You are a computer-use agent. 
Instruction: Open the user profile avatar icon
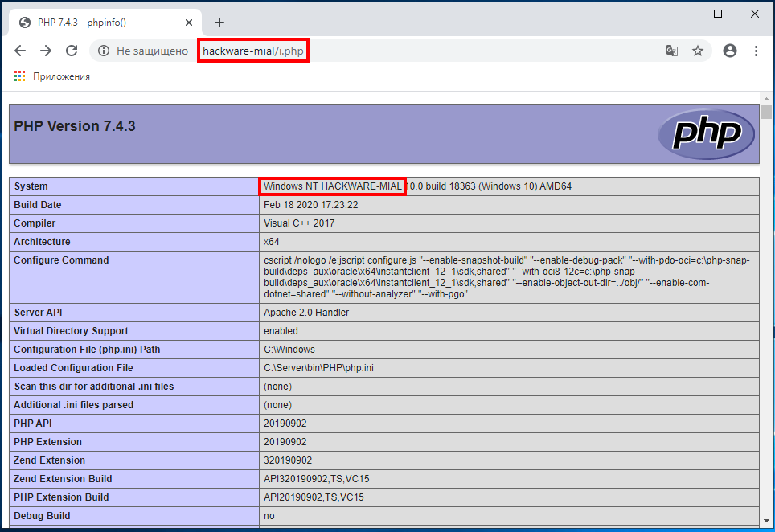click(730, 51)
